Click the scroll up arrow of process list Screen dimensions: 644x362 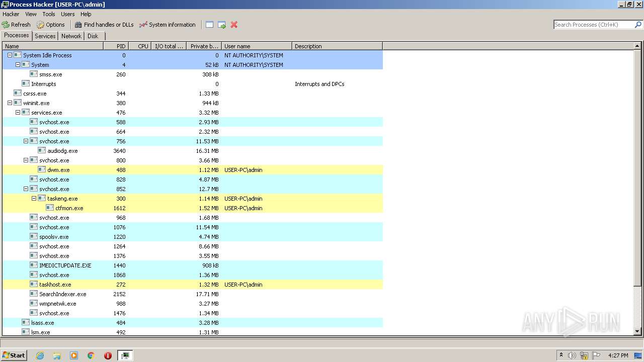(638, 46)
